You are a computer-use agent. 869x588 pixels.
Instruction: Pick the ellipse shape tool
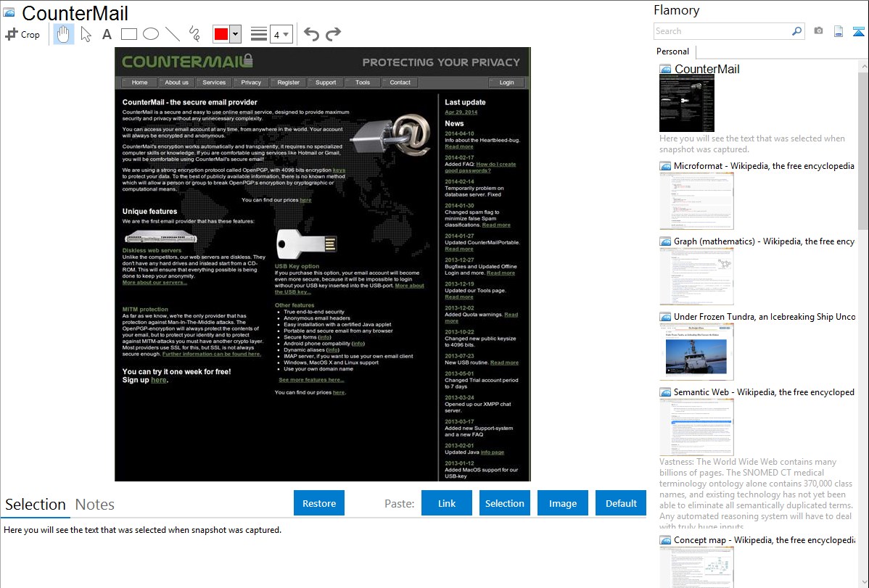[x=150, y=34]
